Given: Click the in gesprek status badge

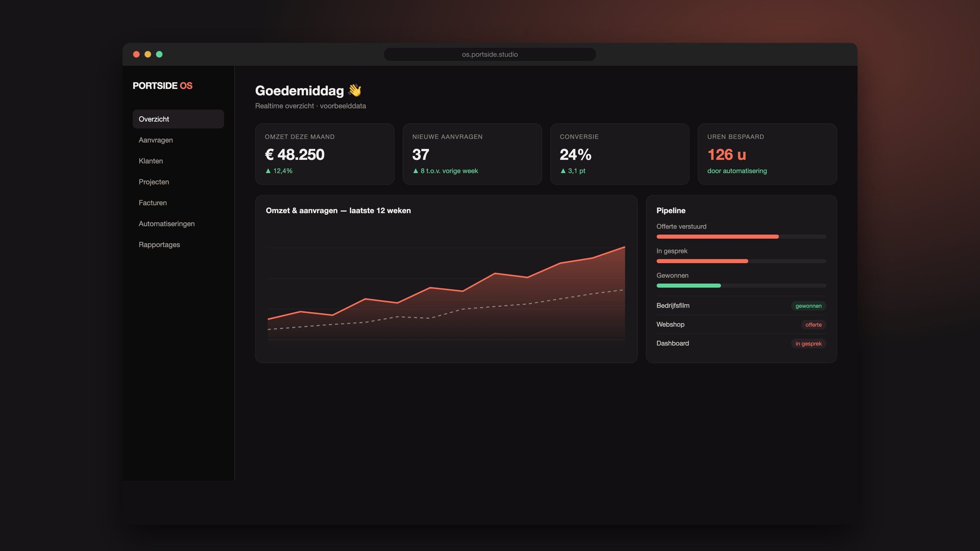Looking at the screenshot, I should [x=808, y=344].
